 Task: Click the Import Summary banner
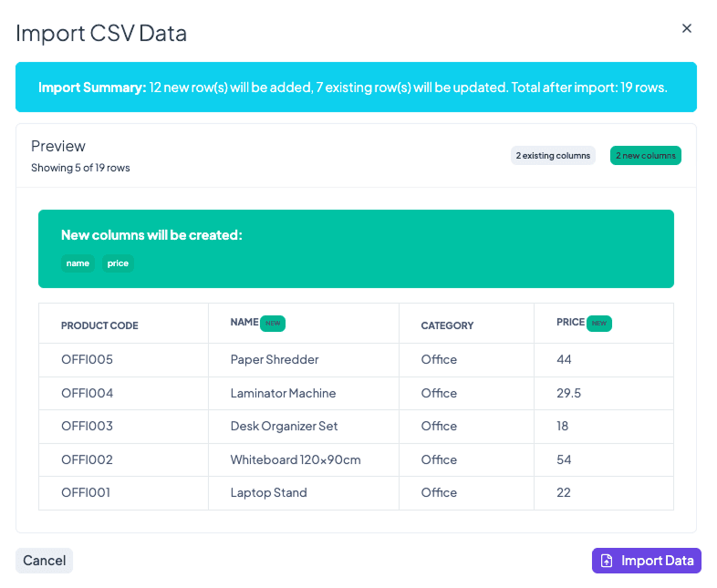(356, 88)
